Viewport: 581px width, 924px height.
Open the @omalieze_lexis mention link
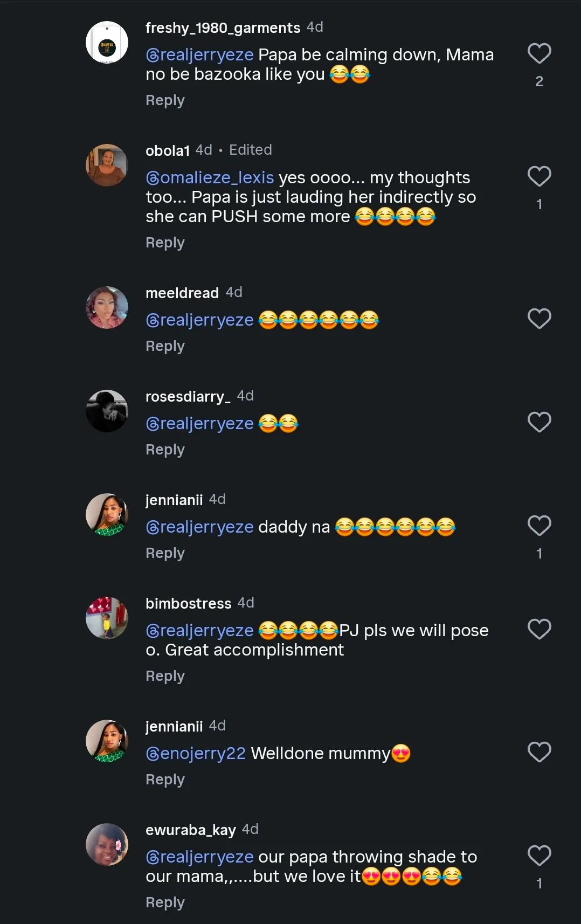(210, 178)
